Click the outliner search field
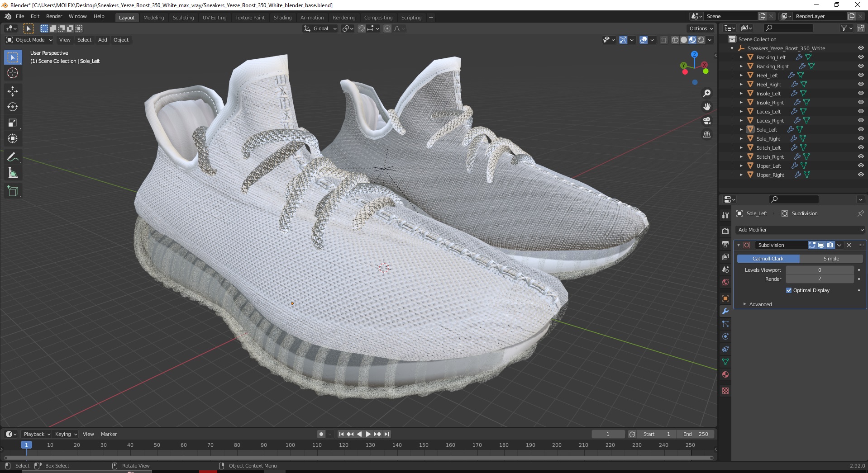Screen dimensions: 868x473 788,28
